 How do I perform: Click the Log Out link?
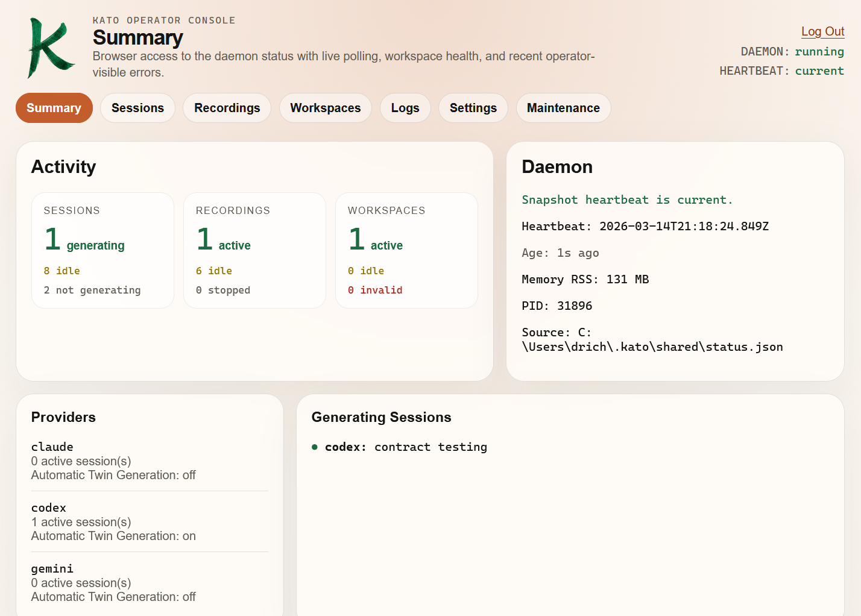pos(822,31)
